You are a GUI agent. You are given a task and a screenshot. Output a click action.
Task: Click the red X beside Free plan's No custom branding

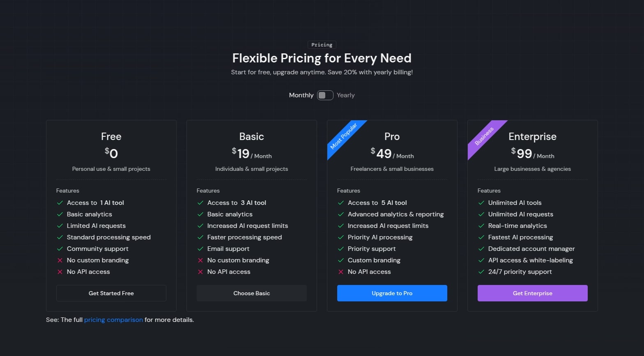click(x=60, y=260)
